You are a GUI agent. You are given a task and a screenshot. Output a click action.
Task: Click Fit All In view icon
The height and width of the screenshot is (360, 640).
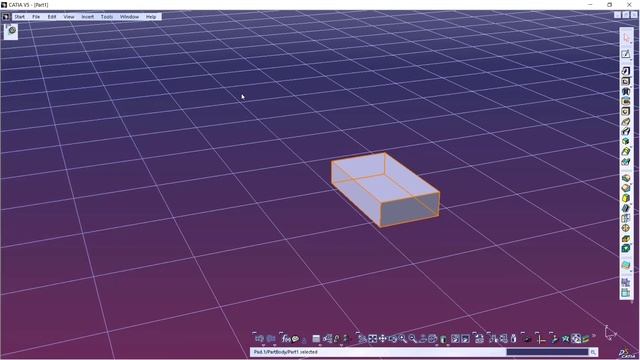tap(372, 339)
